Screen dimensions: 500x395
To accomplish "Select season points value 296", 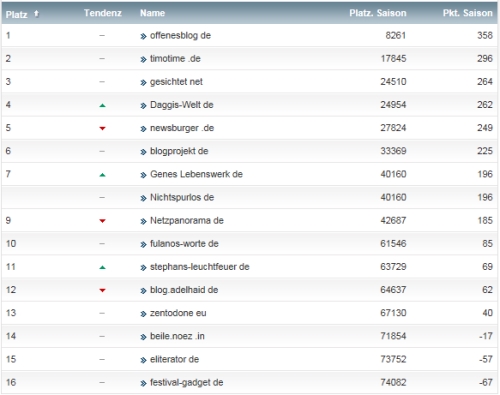I will pos(485,59).
